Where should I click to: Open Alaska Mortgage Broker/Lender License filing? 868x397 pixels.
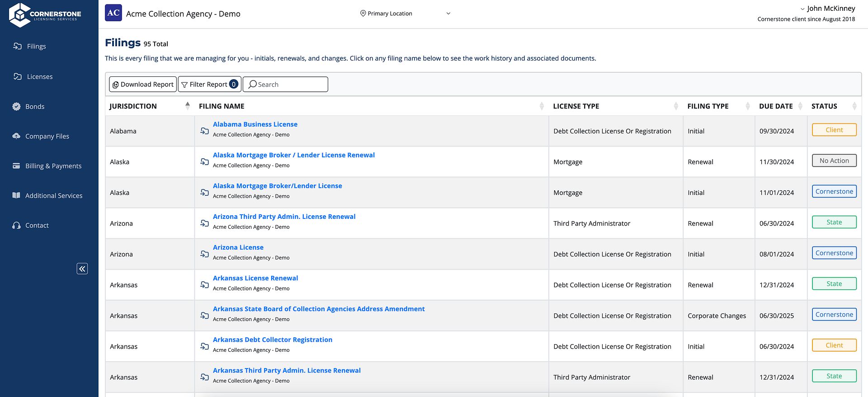[277, 186]
